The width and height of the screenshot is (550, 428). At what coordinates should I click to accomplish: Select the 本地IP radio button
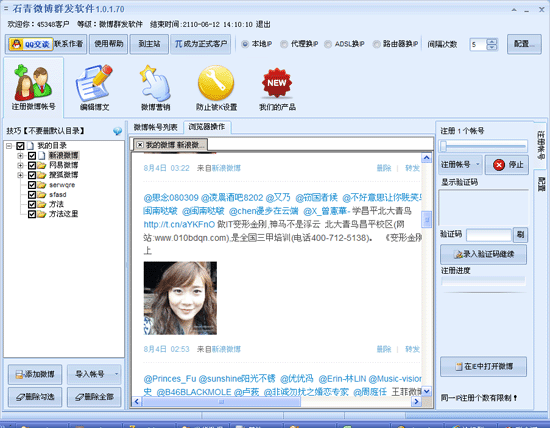coord(245,44)
